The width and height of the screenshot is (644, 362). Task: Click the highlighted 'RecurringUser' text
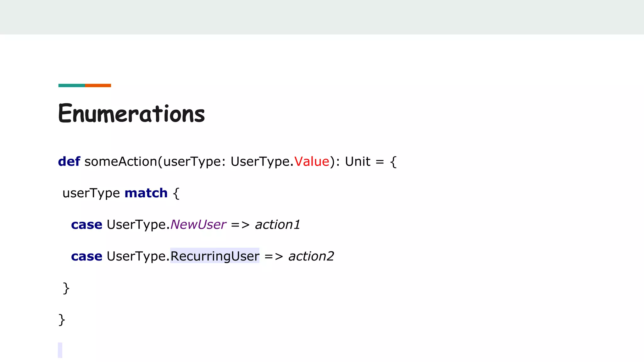215,256
